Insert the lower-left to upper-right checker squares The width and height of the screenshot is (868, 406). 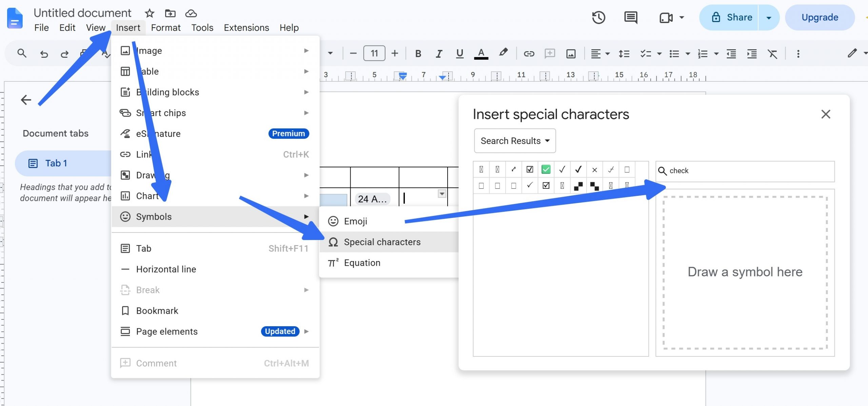(x=578, y=186)
